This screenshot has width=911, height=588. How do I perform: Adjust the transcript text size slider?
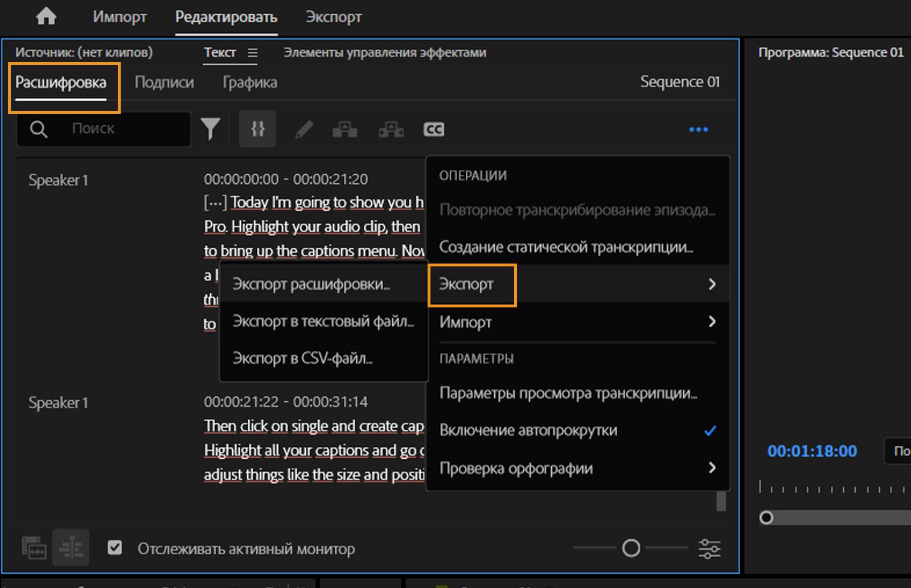631,548
